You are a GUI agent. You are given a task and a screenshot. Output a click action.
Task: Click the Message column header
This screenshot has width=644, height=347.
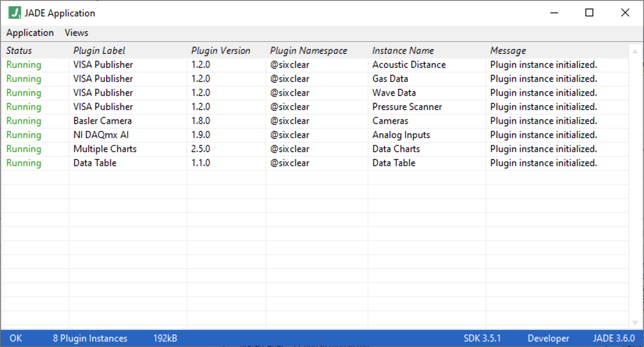pyautogui.click(x=508, y=51)
